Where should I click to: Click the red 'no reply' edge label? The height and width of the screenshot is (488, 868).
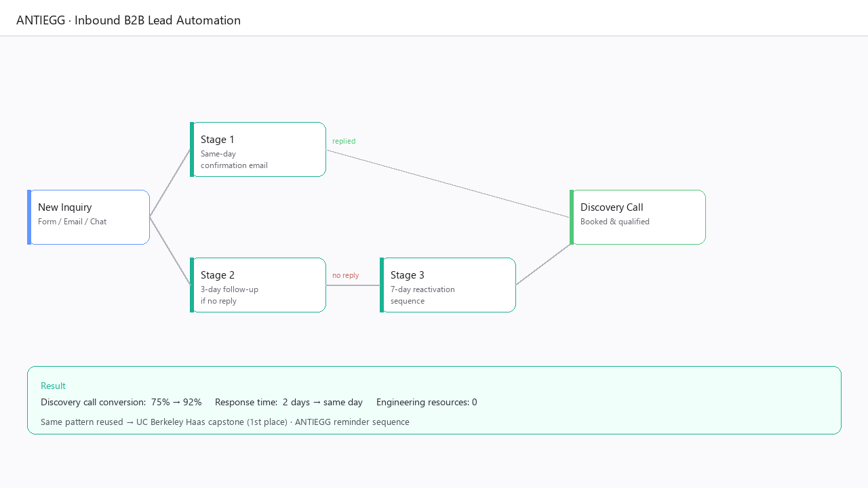tap(346, 275)
